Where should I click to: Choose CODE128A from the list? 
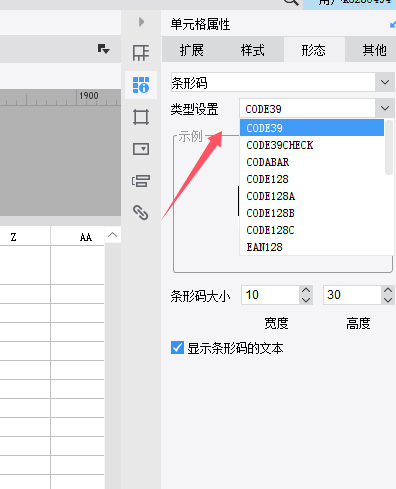pyautogui.click(x=312, y=196)
